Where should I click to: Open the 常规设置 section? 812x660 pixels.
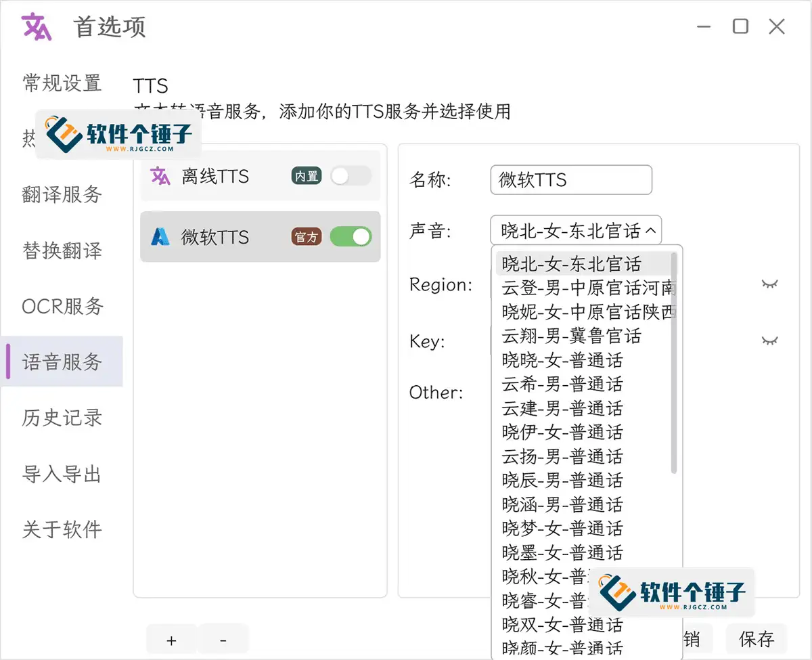[x=62, y=83]
